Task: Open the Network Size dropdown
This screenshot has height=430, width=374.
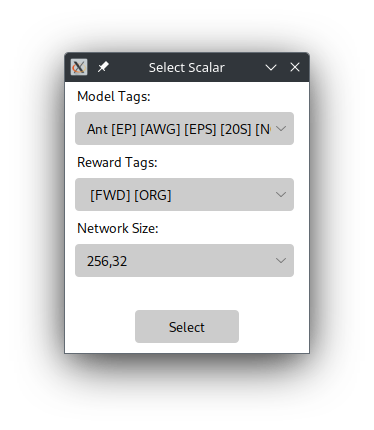Action: pos(184,261)
